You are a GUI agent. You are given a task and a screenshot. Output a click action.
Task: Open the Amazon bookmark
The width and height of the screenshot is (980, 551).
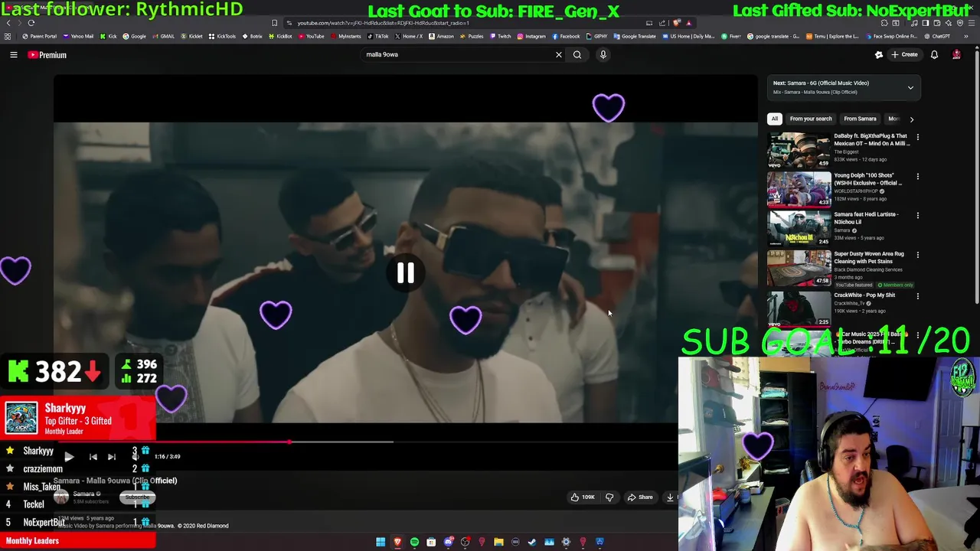coord(441,36)
